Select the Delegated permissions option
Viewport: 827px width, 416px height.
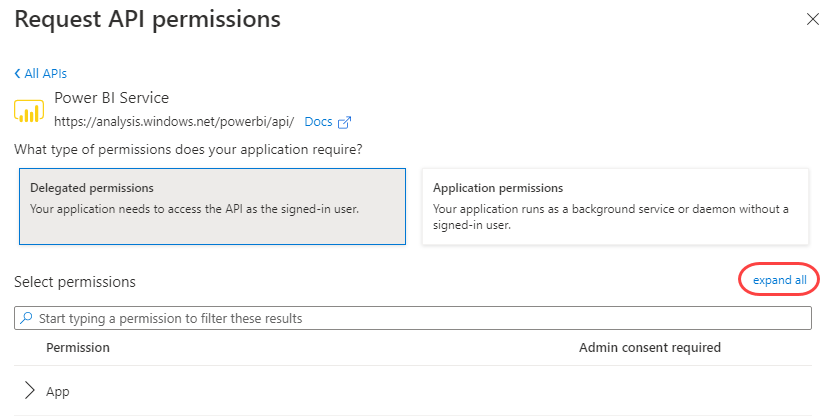211,206
